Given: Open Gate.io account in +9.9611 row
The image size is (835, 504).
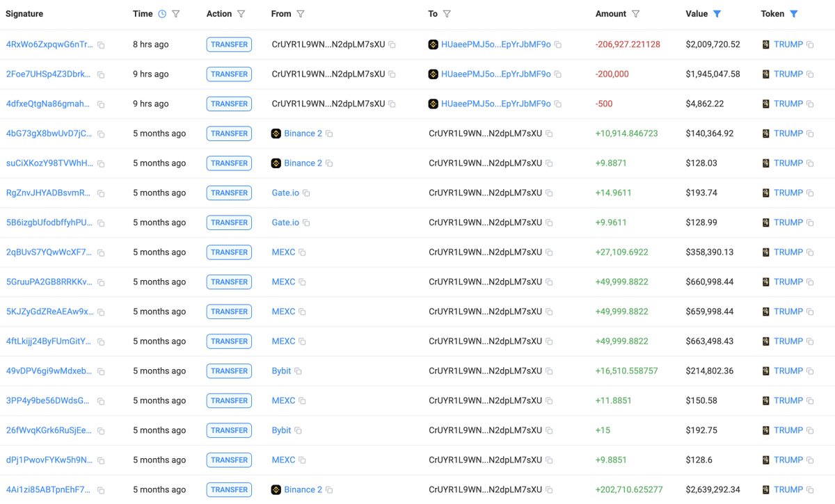Looking at the screenshot, I should (285, 222).
